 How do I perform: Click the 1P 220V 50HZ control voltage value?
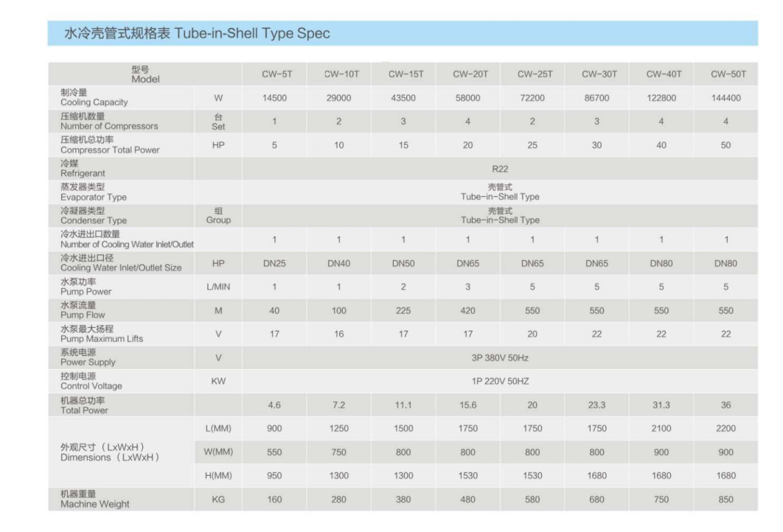pos(500,381)
